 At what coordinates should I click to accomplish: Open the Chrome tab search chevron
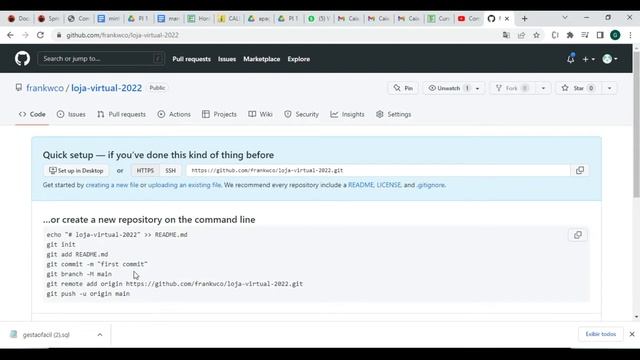(x=565, y=18)
